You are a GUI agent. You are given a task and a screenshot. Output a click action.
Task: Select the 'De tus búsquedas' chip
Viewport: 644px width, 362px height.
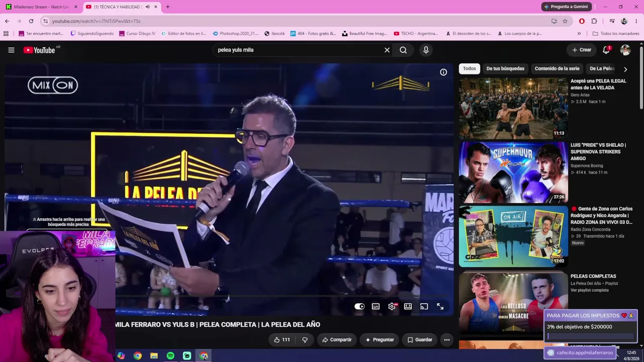(505, 68)
